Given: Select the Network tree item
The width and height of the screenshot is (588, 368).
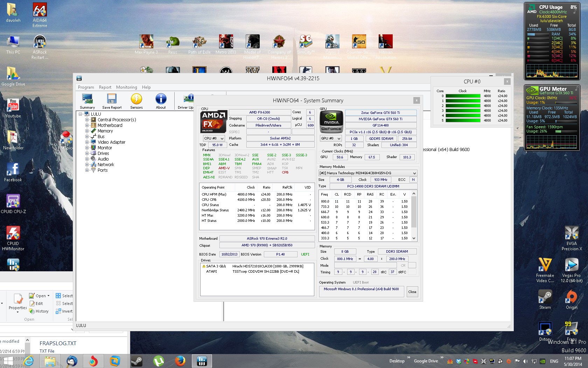Looking at the screenshot, I should [x=106, y=164].
